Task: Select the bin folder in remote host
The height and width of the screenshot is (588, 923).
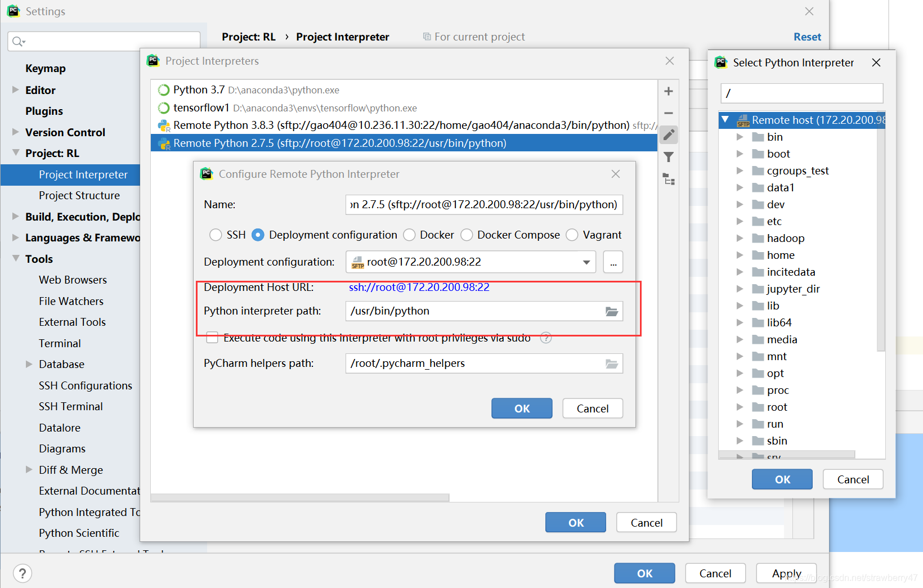Action: point(774,137)
